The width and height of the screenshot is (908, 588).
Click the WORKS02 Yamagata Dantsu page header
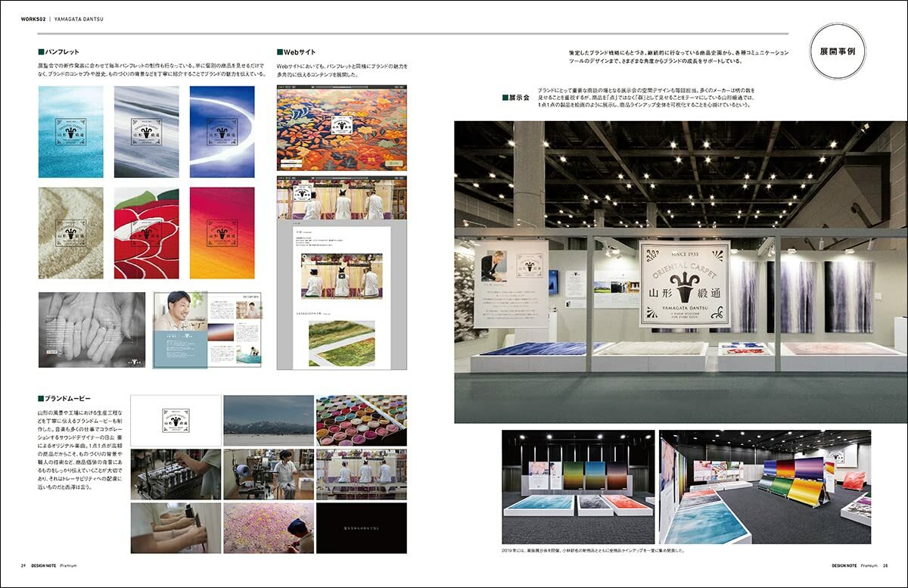(52, 19)
